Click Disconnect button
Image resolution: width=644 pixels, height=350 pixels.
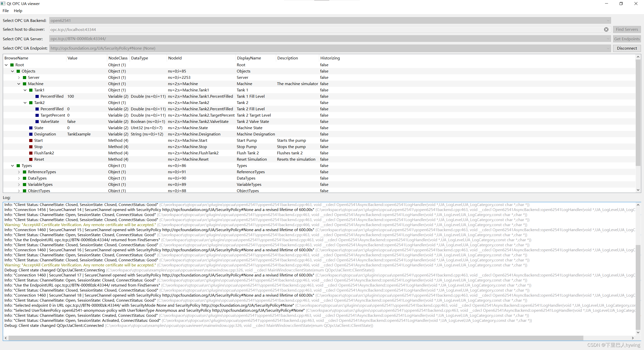pyautogui.click(x=627, y=48)
